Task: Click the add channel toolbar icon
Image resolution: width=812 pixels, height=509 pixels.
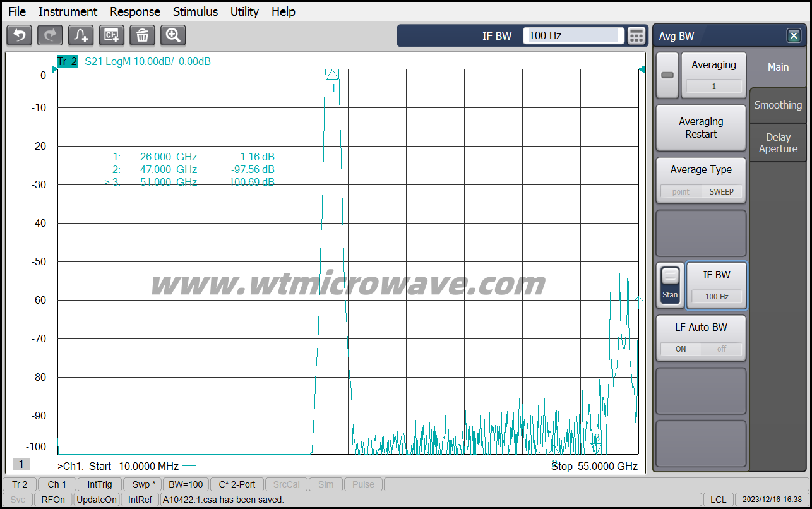Action: (x=112, y=35)
